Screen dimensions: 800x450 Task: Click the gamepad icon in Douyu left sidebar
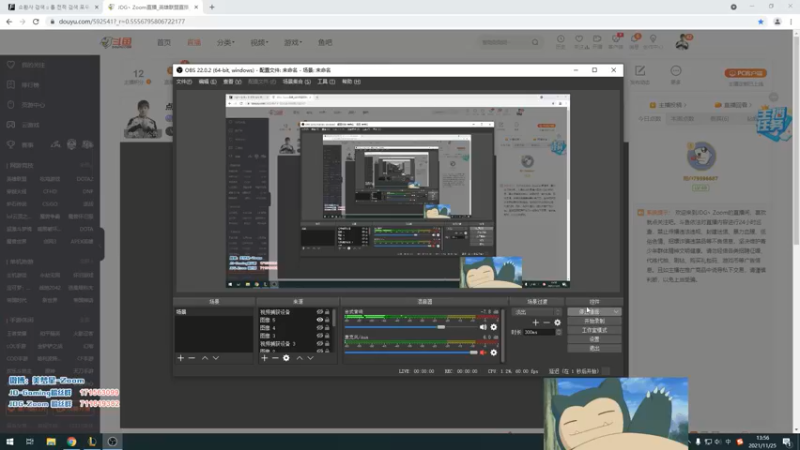coord(11,125)
